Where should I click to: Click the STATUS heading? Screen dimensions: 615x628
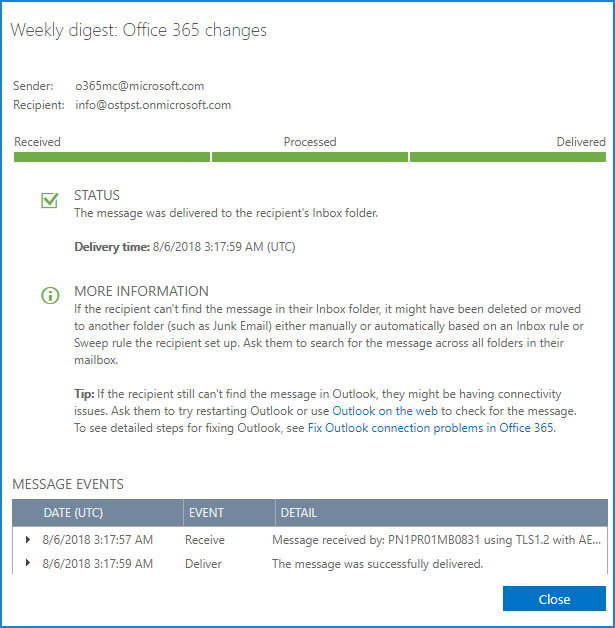[97, 195]
